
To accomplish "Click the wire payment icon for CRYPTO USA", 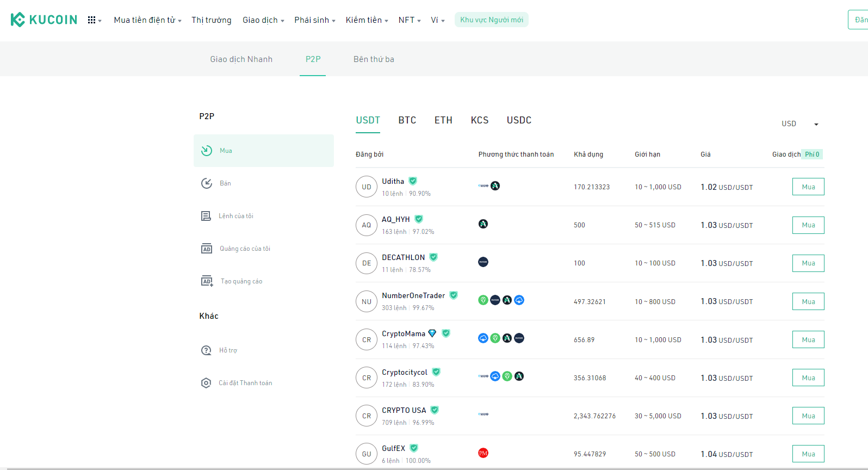I will tap(483, 414).
